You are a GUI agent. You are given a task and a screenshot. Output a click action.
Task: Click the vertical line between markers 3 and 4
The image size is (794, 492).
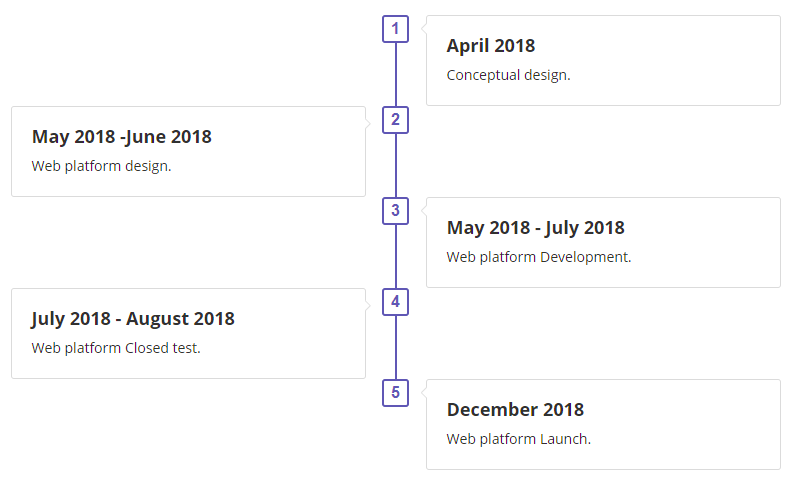pos(395,257)
